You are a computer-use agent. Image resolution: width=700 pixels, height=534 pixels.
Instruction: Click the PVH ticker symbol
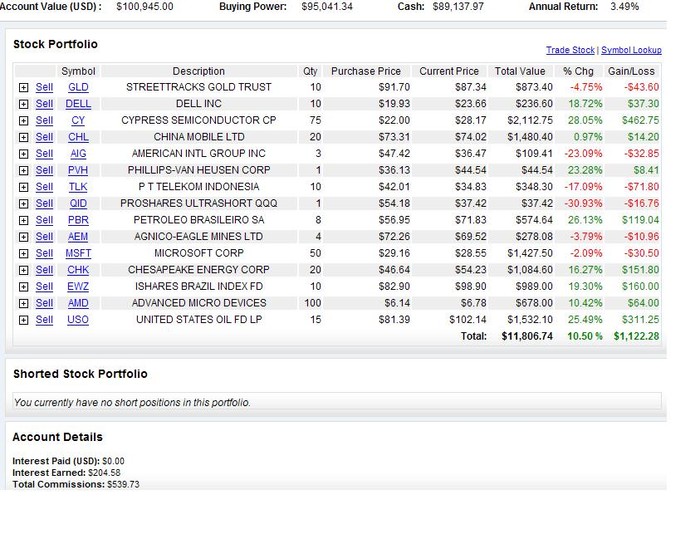click(x=78, y=171)
